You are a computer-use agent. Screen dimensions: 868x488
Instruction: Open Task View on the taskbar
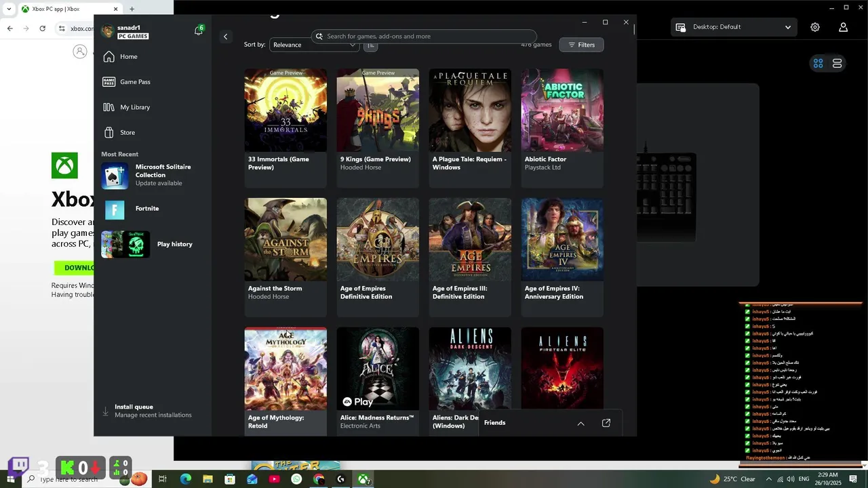[x=163, y=479]
